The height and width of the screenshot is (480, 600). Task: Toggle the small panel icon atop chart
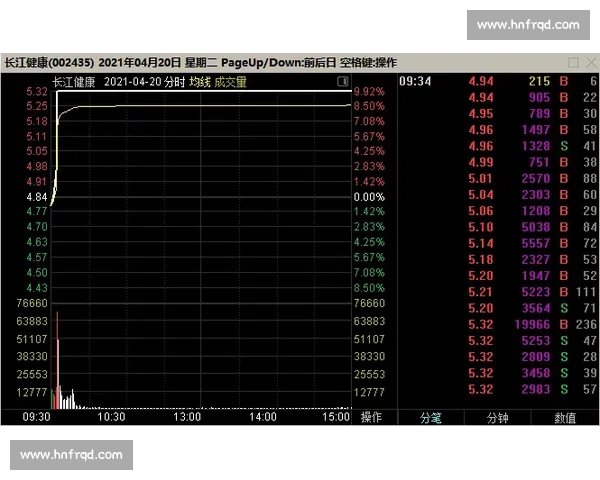(x=342, y=81)
